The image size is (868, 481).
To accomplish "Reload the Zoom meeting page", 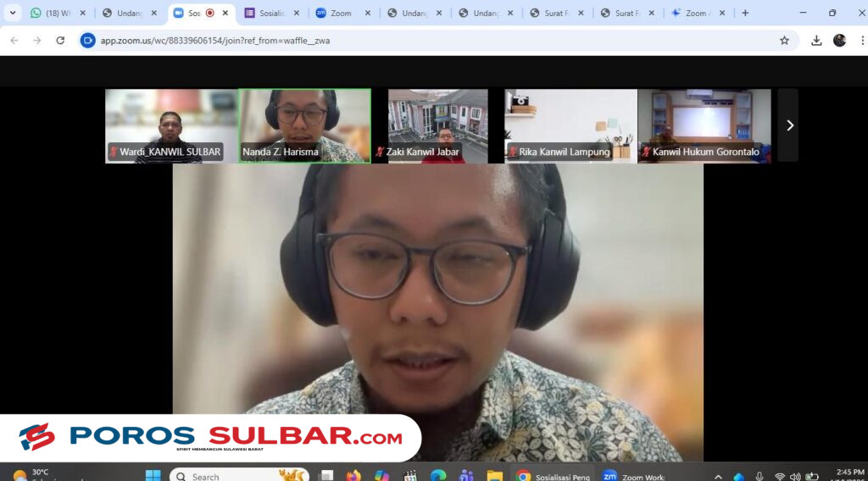I will (60, 41).
